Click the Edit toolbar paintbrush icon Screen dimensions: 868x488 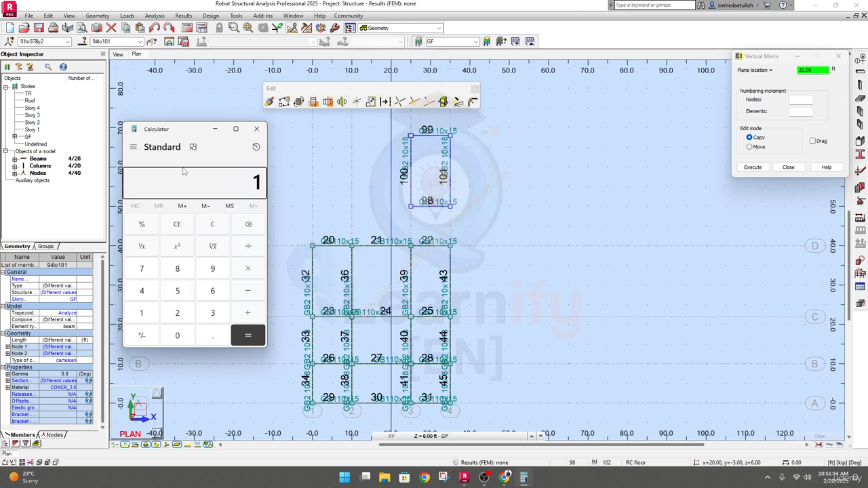269,102
